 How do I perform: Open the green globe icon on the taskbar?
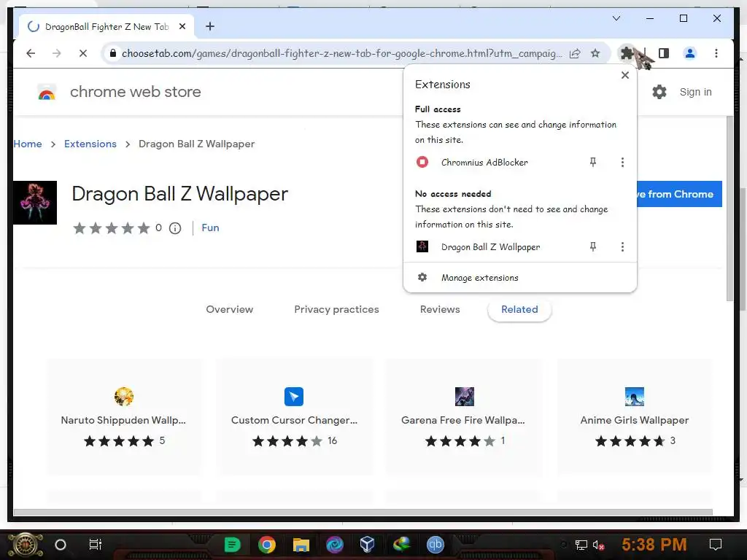[x=402, y=544]
